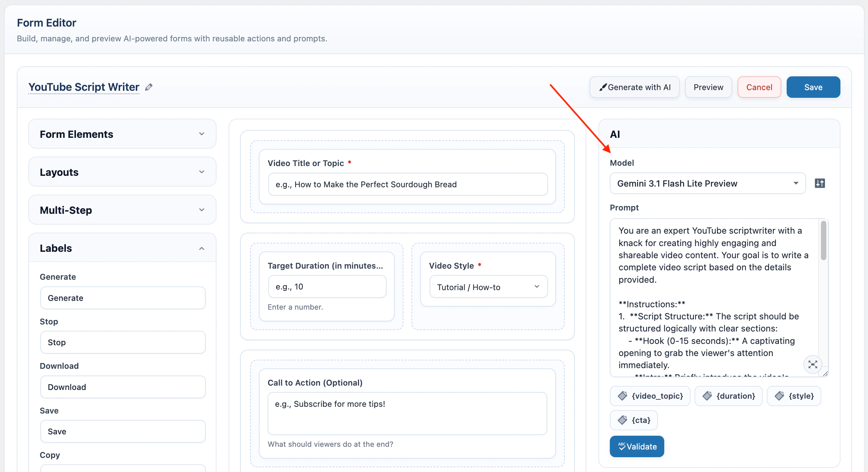
Task: Click the YouTube Script Writer title
Action: click(x=84, y=87)
